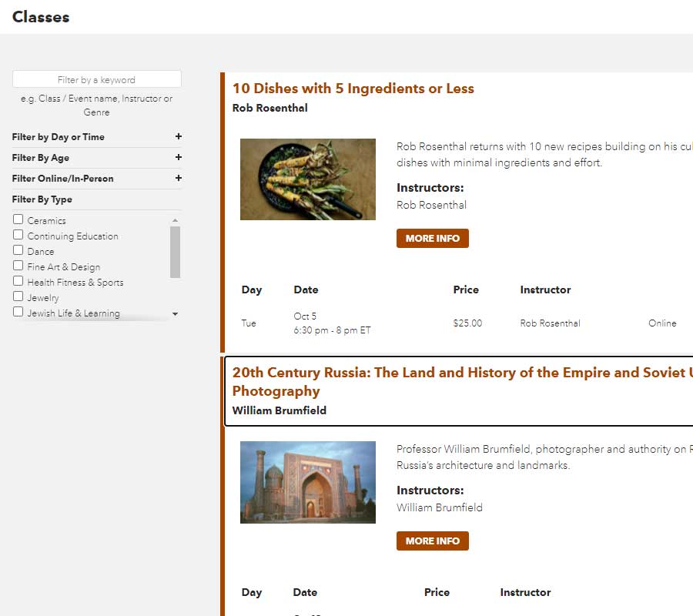
Task: Click William Brumfield under Instructors
Action: coord(440,507)
